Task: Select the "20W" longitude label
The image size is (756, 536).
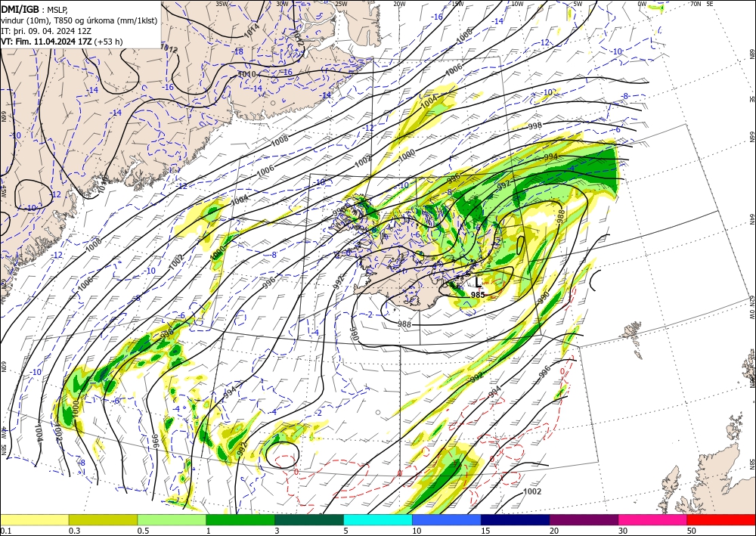Action: point(399,4)
